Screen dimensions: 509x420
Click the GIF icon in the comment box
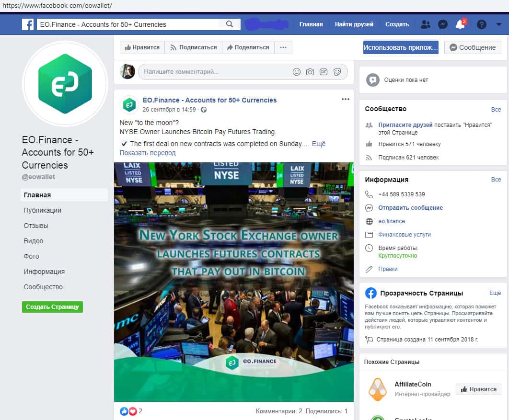pos(324,72)
